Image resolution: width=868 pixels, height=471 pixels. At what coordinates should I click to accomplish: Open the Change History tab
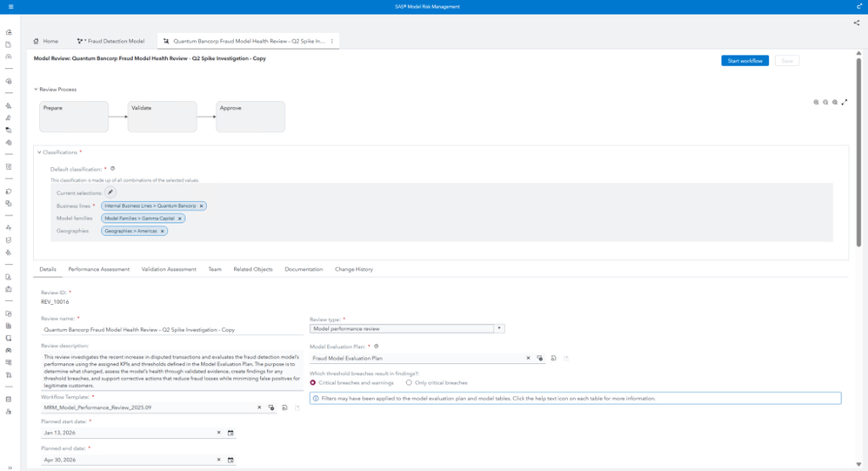coord(354,269)
